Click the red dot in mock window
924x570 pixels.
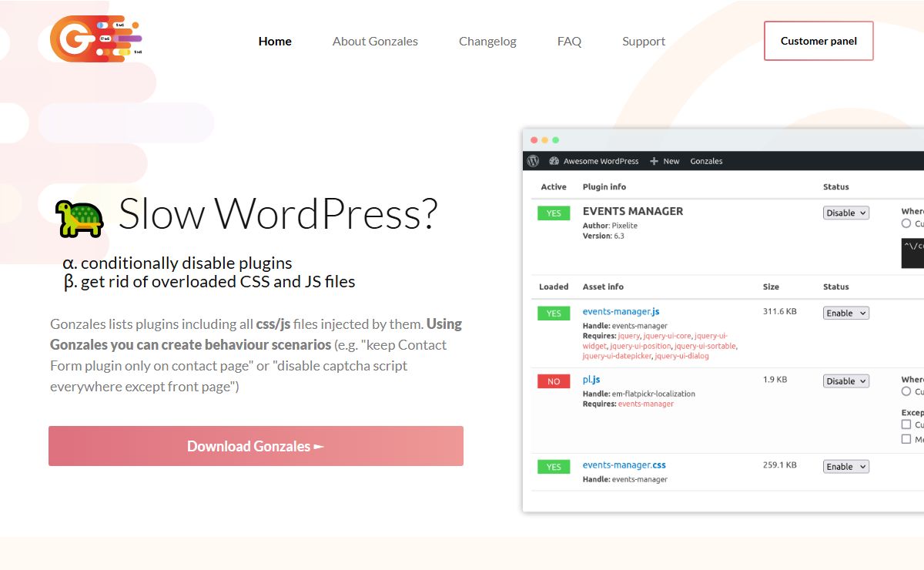click(534, 140)
